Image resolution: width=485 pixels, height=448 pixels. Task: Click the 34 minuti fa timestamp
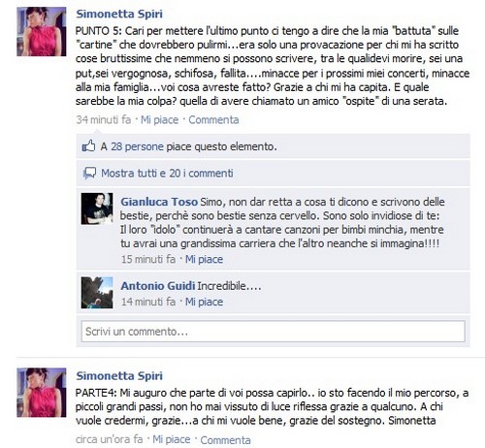(104, 120)
